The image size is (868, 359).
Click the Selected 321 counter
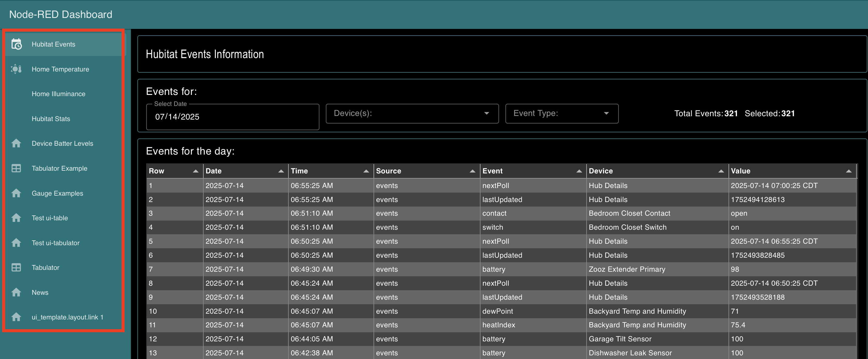tap(770, 113)
